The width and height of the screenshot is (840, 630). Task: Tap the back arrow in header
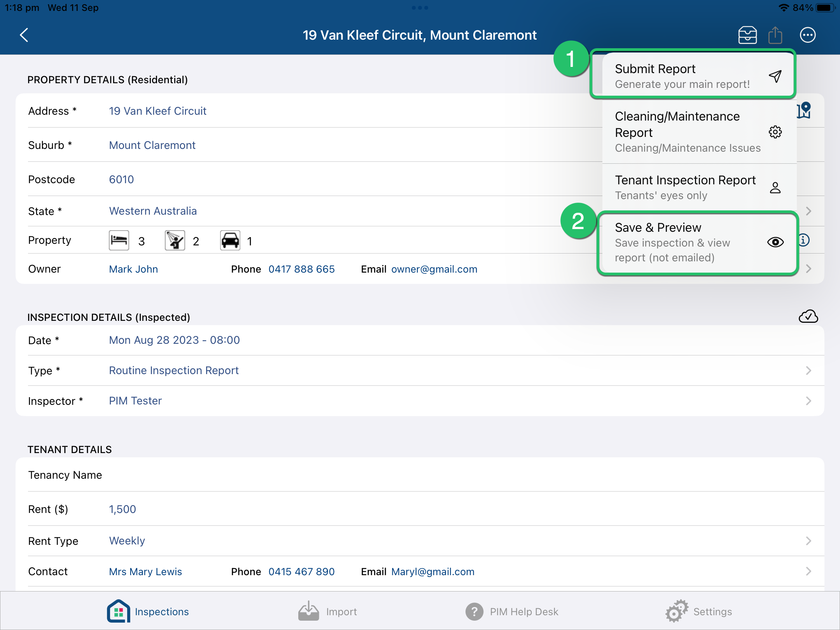point(24,35)
